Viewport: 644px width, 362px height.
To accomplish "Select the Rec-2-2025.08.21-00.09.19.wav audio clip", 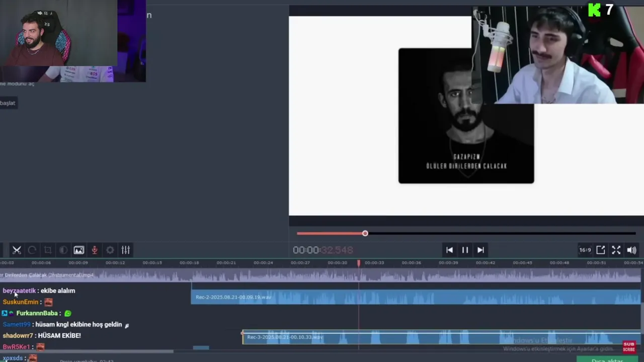I will point(416,297).
